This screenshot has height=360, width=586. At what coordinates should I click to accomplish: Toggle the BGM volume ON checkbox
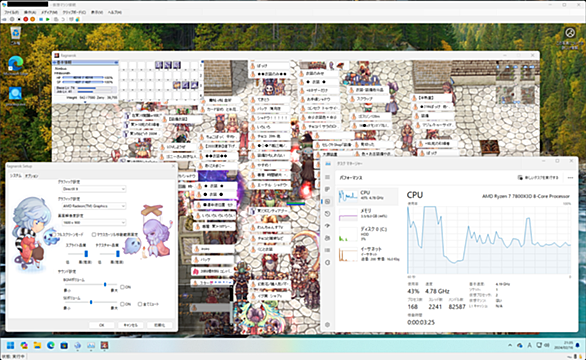122,287
